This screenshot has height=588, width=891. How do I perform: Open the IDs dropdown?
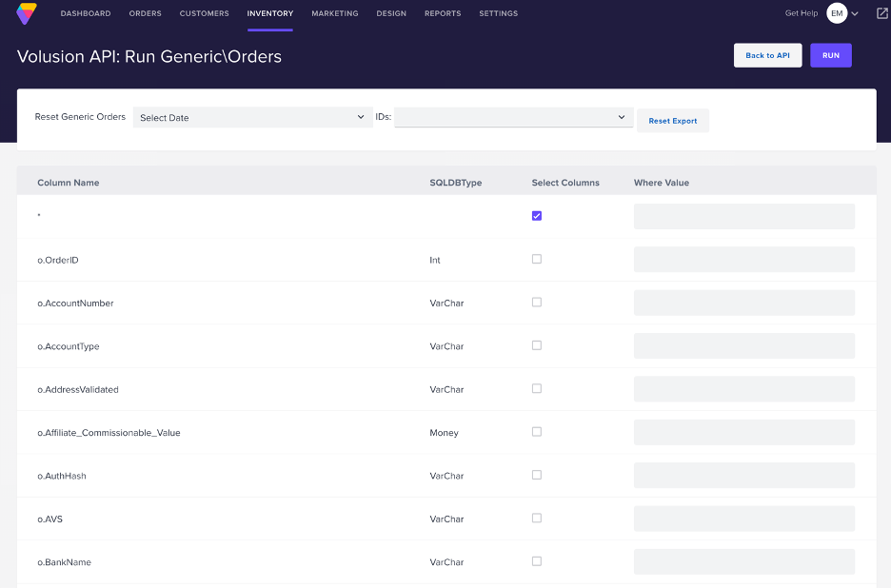click(514, 117)
